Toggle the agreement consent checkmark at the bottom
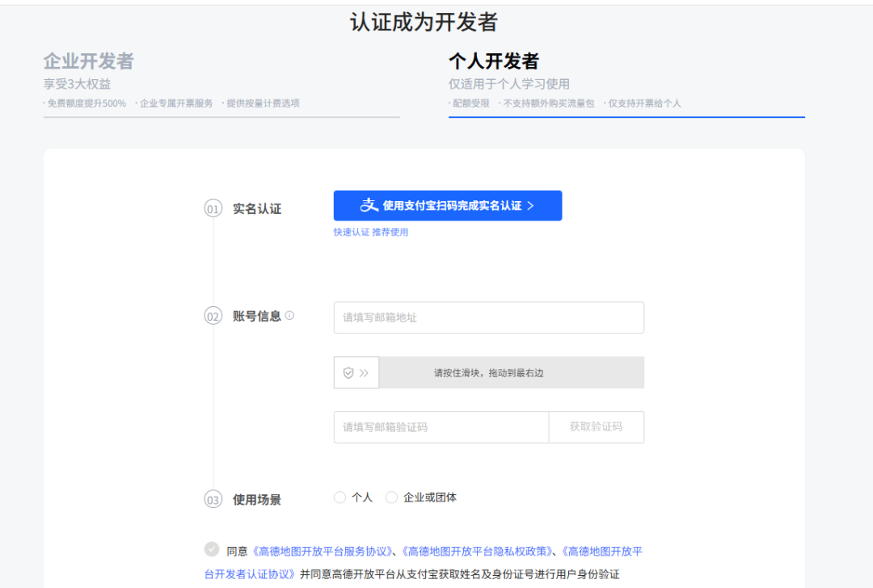The width and height of the screenshot is (873, 588). [210, 550]
